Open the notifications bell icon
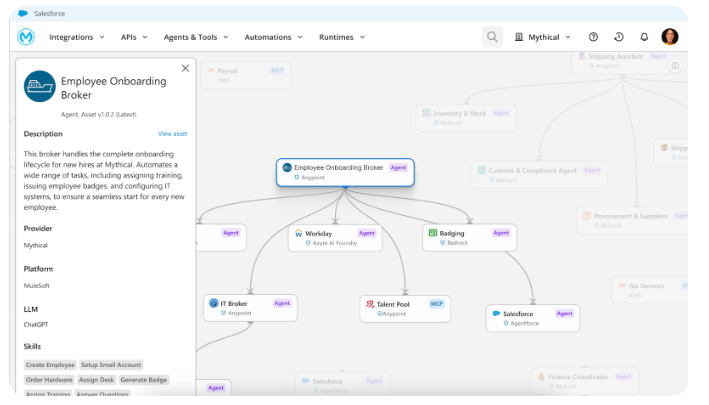709x405 pixels. tap(644, 37)
